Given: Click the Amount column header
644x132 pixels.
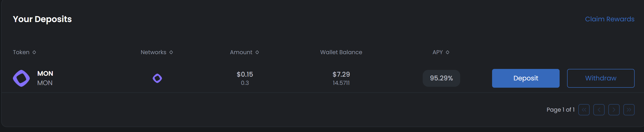Looking at the screenshot, I should point(241,52).
